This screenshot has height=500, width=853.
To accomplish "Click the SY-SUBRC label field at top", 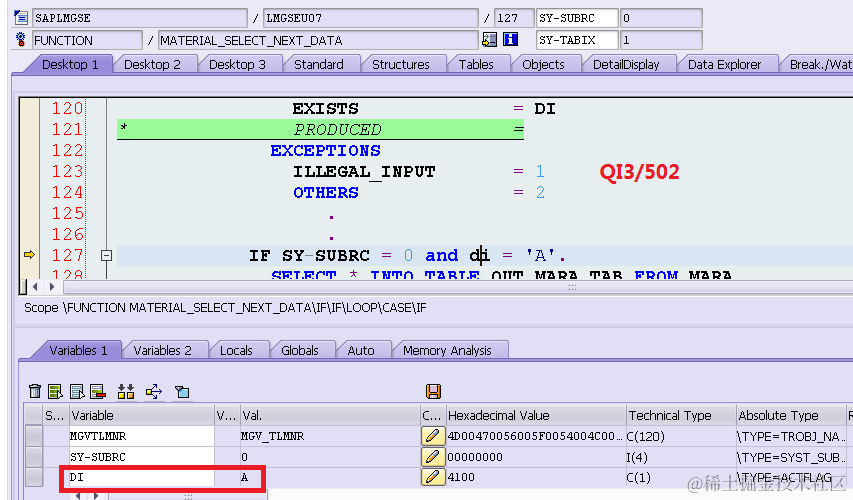I will [x=577, y=18].
